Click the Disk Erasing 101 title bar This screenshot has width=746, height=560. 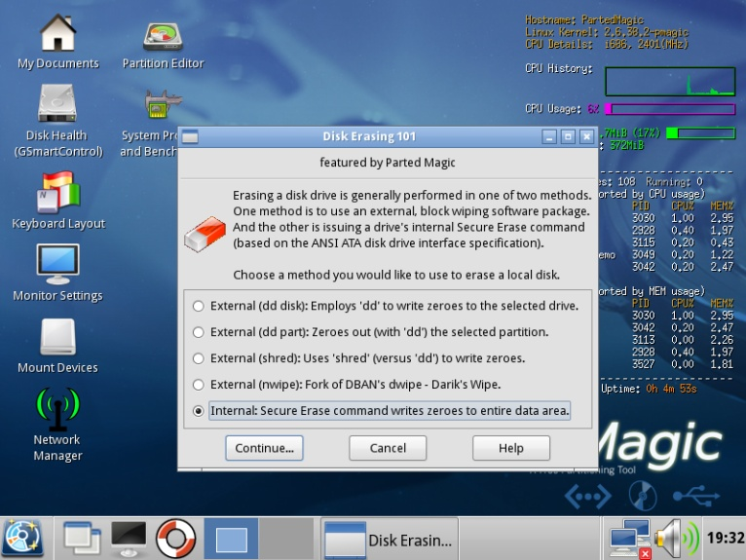pyautogui.click(x=369, y=136)
